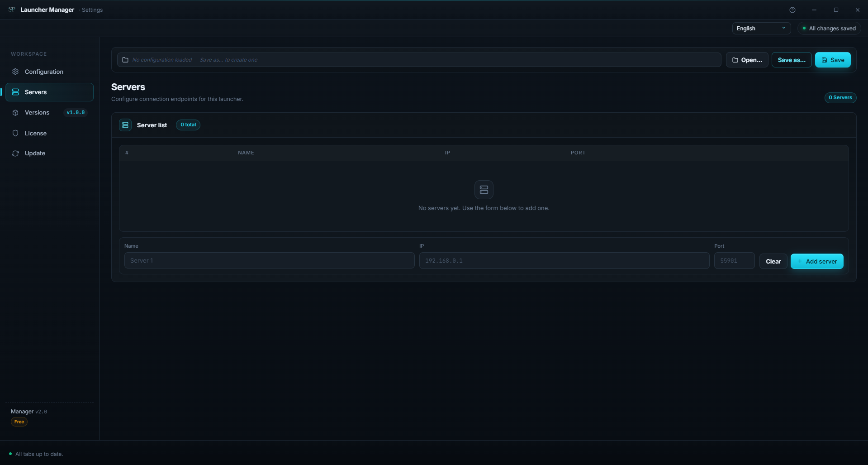The image size is (868, 465).
Task: Click the Servers stack icon in sidebar
Action: click(15, 92)
